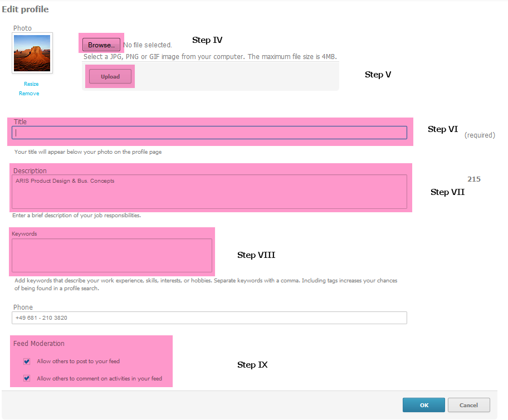This screenshot has height=420, width=508.
Task: Click the character counter '215'
Action: pos(474,179)
